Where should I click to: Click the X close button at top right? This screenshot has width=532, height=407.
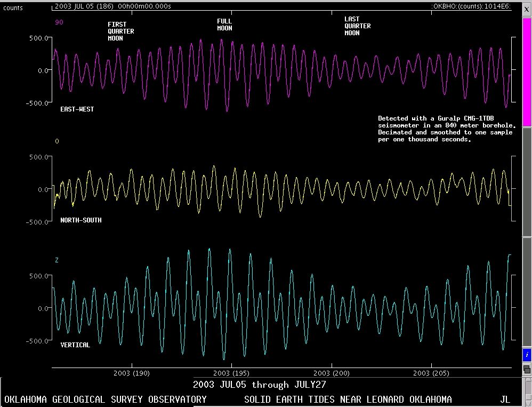coord(527,9)
